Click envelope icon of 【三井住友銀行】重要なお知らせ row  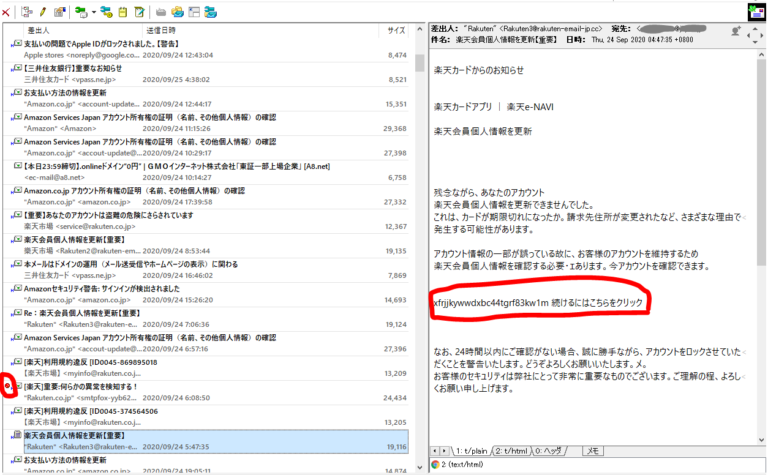click(17, 68)
